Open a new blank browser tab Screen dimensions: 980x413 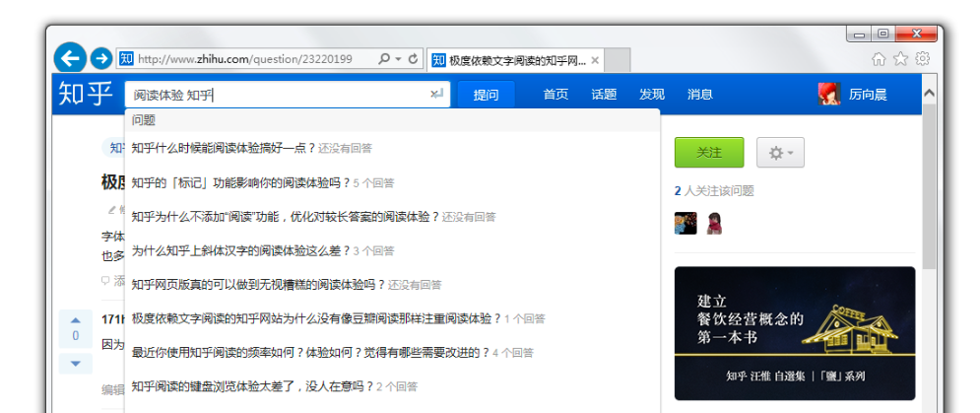click(x=618, y=61)
